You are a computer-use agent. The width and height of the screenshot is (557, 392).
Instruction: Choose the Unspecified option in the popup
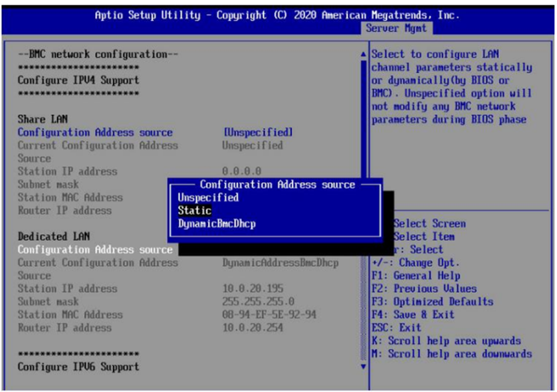tap(208, 197)
